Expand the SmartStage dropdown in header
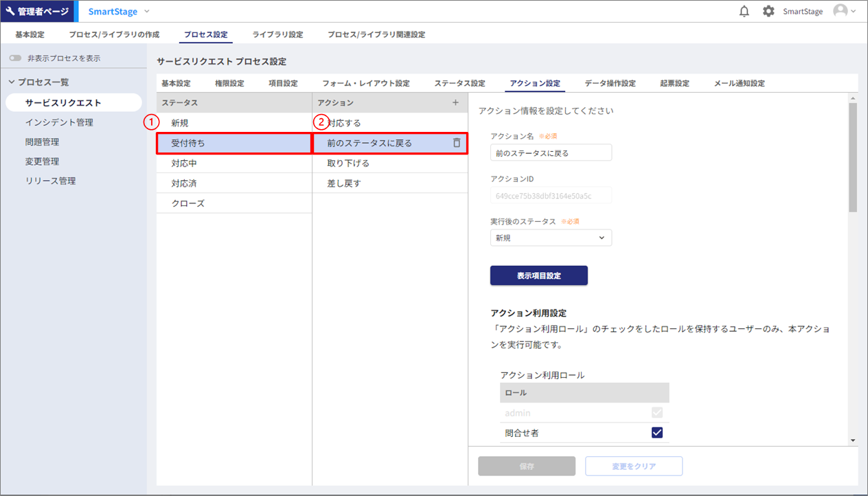The image size is (868, 496). pyautogui.click(x=147, y=12)
